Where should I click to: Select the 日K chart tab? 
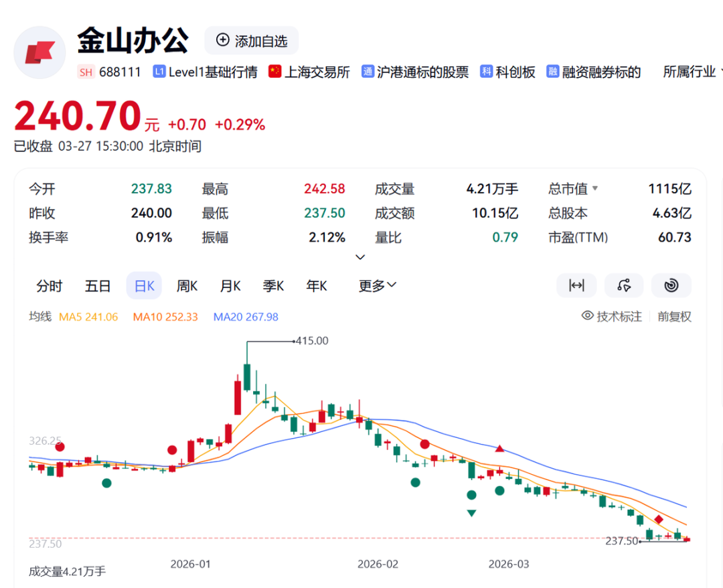144,286
